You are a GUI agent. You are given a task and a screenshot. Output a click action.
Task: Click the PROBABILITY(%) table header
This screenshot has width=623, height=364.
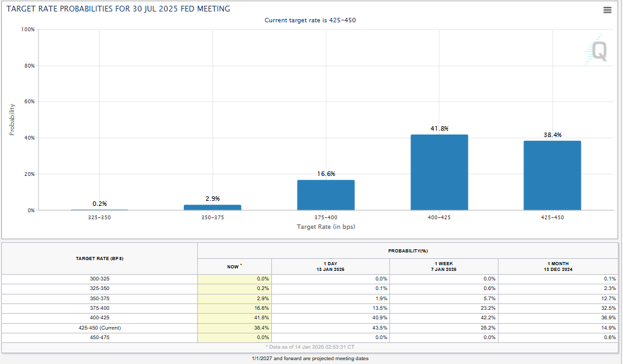(408, 251)
